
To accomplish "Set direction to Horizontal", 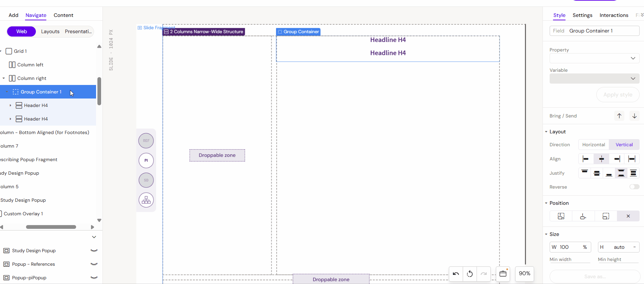I will 594,145.
